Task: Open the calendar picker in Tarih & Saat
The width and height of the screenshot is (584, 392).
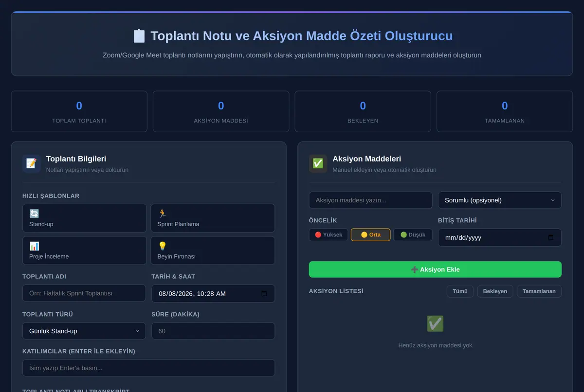Action: [264, 293]
